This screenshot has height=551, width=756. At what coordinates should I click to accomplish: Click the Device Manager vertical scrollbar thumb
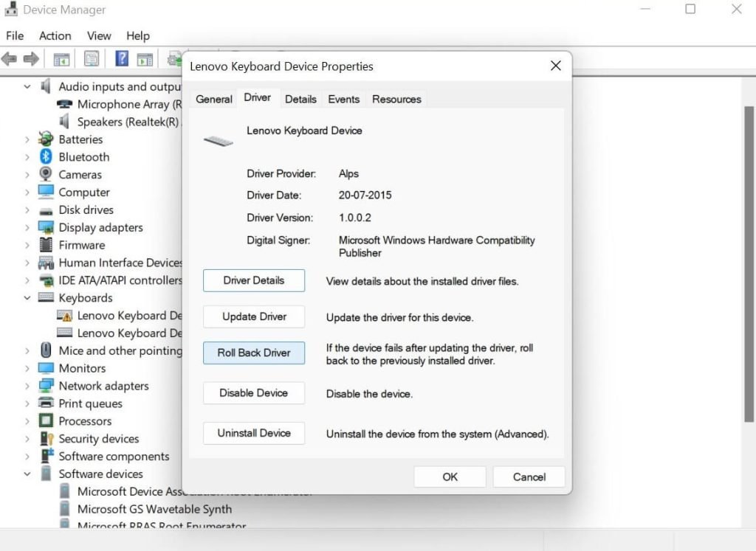[x=749, y=264]
